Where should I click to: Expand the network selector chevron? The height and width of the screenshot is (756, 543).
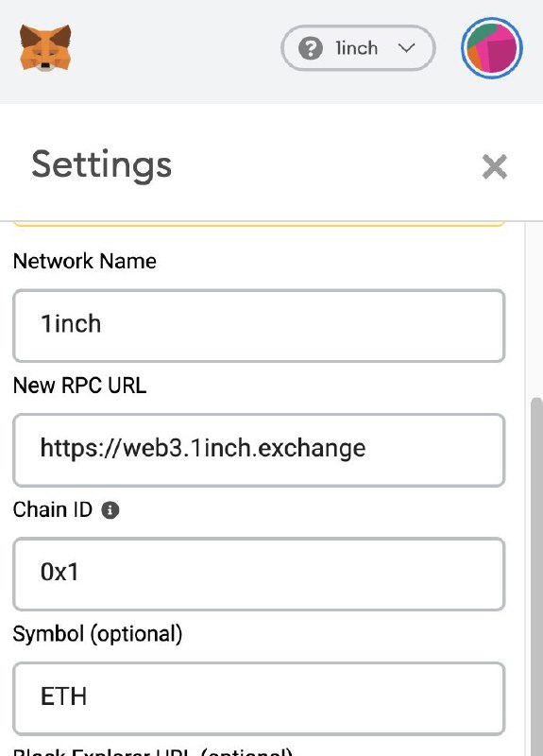pos(407,48)
